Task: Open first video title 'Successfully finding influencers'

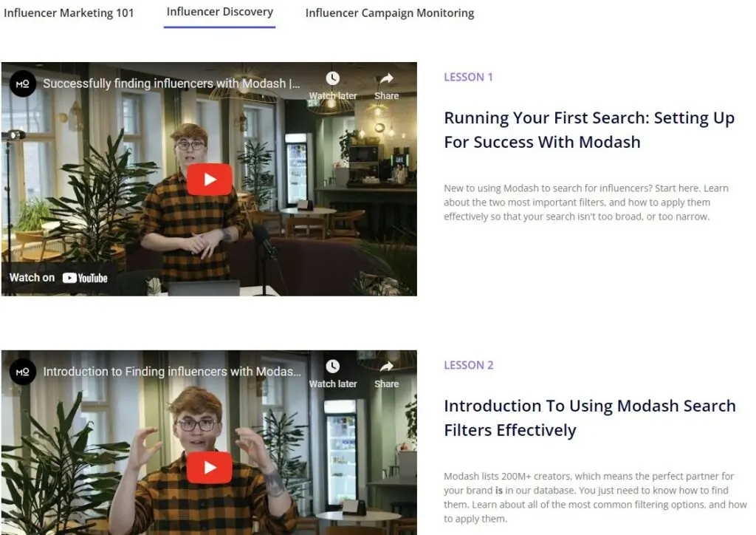Action: click(171, 84)
